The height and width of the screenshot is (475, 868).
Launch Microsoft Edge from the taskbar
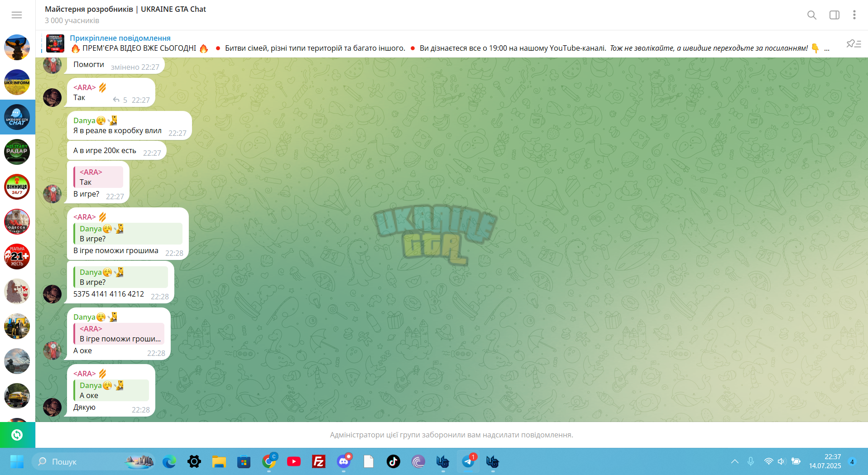pyautogui.click(x=169, y=461)
